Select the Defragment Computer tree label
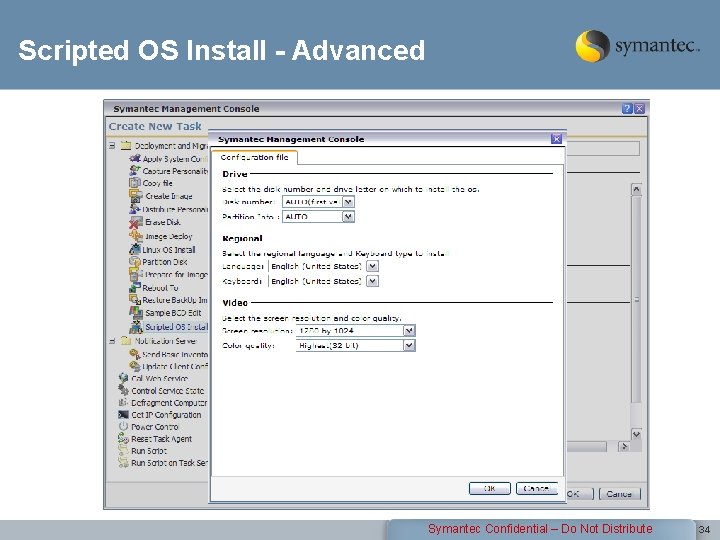This screenshot has width=720, height=540. click(169, 403)
